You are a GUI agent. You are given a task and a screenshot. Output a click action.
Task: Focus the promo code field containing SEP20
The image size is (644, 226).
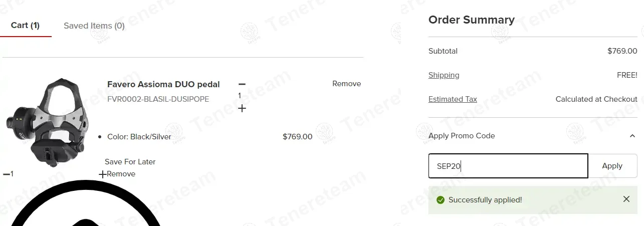508,166
